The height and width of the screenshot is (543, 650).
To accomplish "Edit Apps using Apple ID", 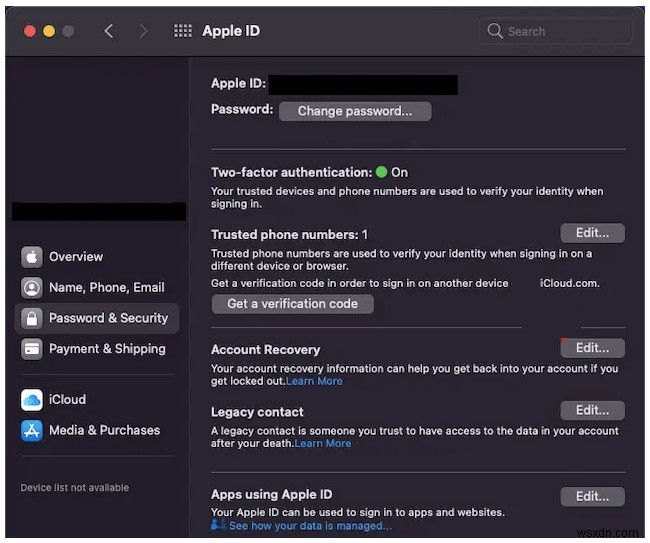I will click(592, 497).
